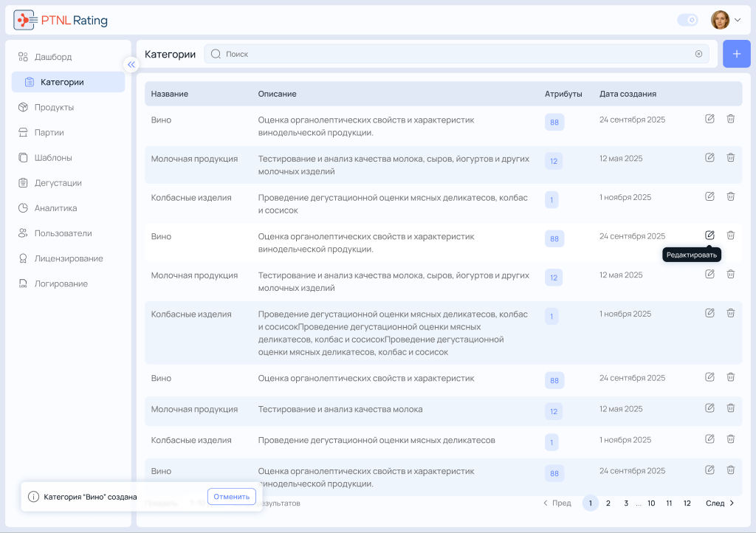This screenshot has width=756, height=533.
Task: Edit the Колбасные изделия row with four-line description
Action: [x=709, y=313]
